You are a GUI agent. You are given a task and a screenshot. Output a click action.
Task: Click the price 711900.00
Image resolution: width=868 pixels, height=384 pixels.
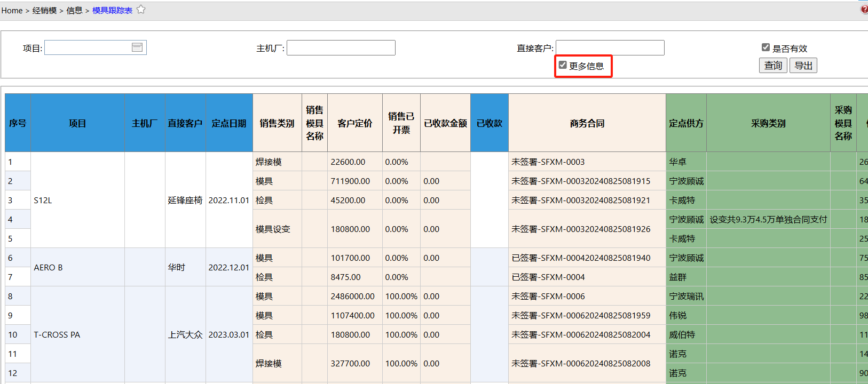[350, 181]
